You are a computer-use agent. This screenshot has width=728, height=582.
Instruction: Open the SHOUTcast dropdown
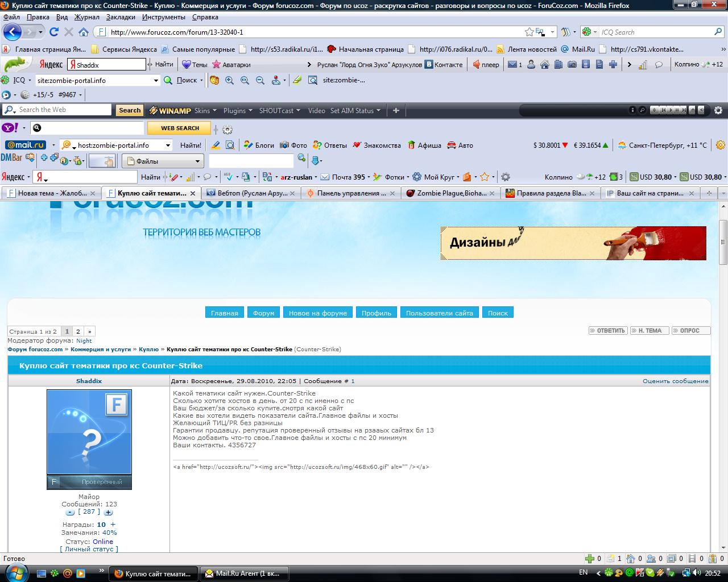pos(280,111)
